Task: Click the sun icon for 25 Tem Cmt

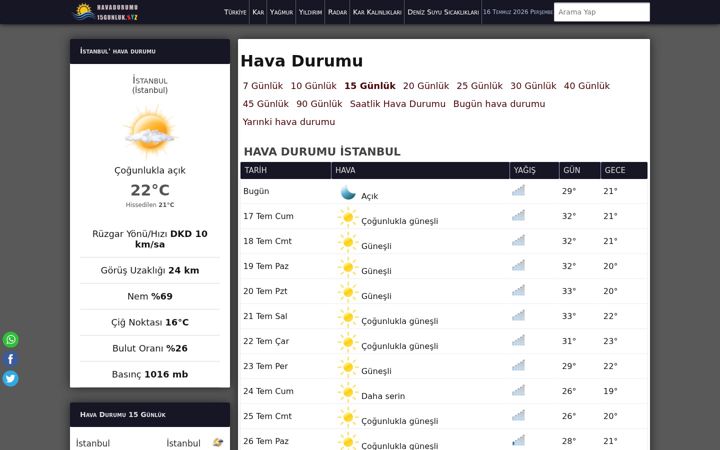Action: click(348, 417)
